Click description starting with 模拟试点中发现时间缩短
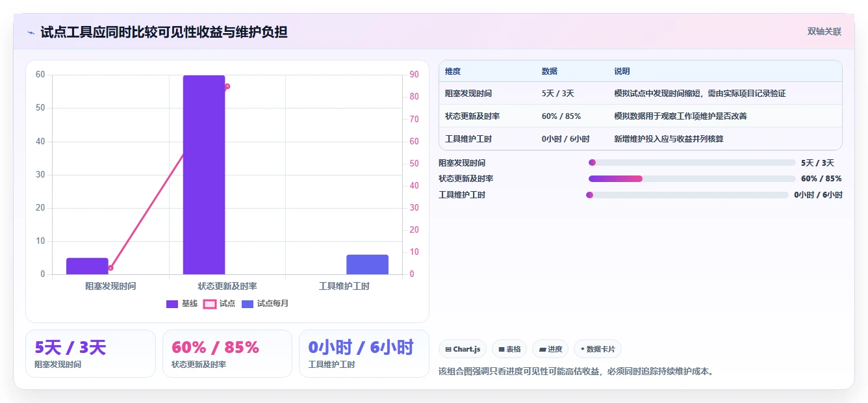This screenshot has height=403, width=868. (700, 94)
